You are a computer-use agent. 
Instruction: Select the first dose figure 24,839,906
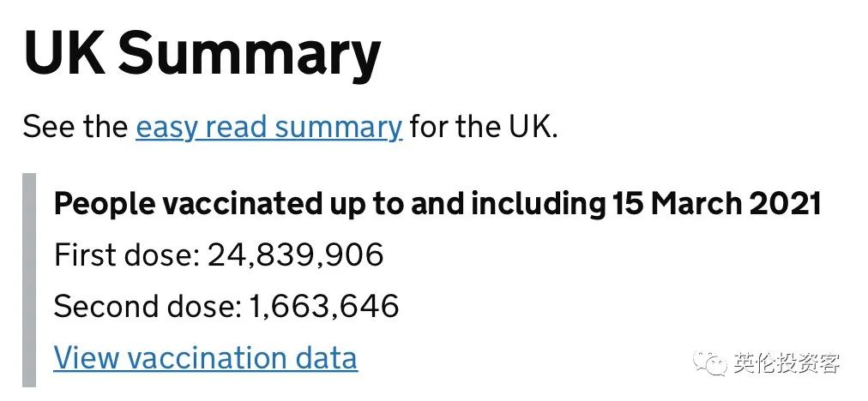295,255
